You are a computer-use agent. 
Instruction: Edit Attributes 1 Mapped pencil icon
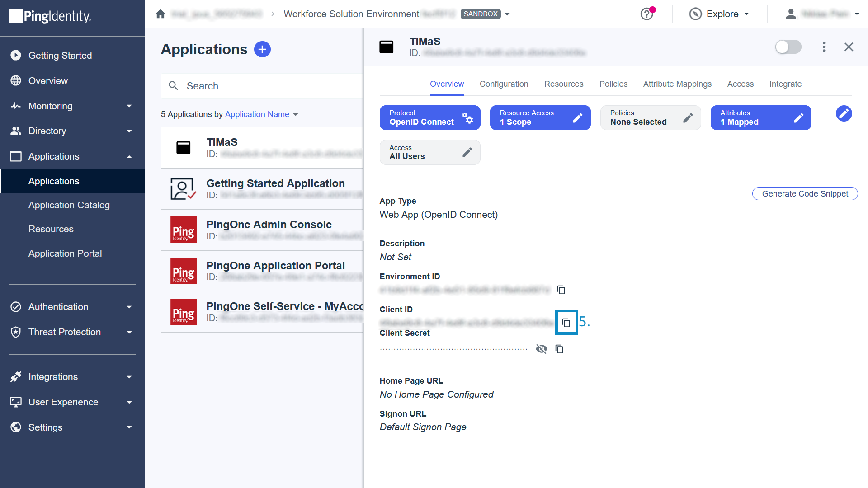pos(798,118)
